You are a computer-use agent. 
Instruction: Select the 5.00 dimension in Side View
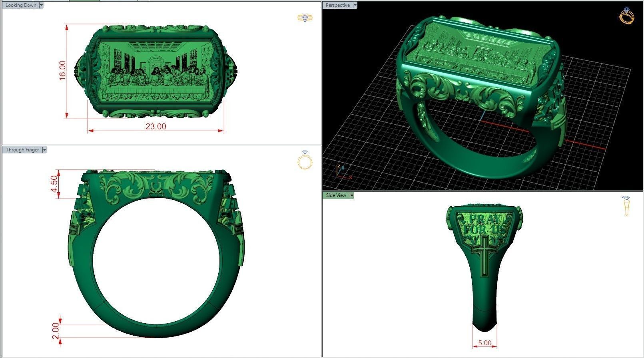(x=484, y=343)
